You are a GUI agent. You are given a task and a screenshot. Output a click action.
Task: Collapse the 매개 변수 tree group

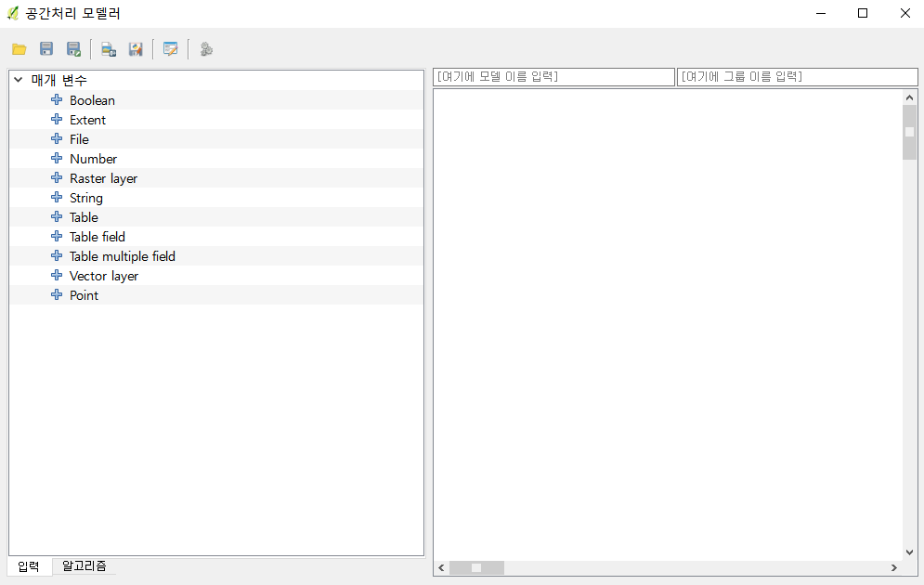pyautogui.click(x=19, y=80)
